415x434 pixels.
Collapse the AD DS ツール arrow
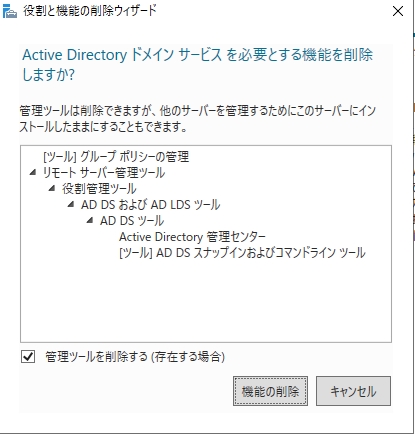[90, 220]
